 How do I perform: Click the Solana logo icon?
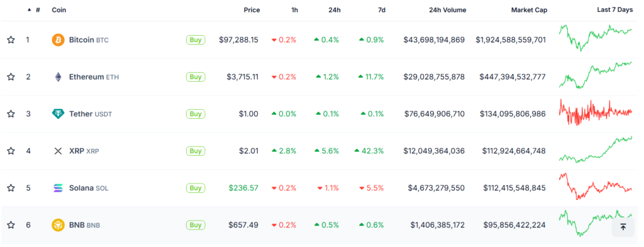coord(58,188)
